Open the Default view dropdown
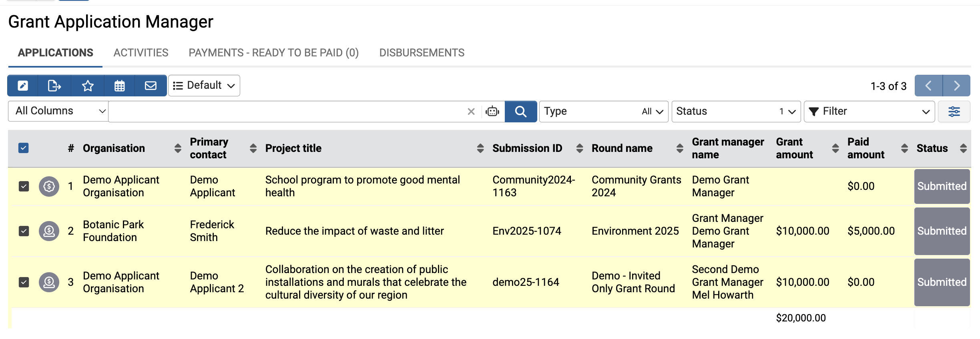The width and height of the screenshot is (980, 339). [204, 86]
